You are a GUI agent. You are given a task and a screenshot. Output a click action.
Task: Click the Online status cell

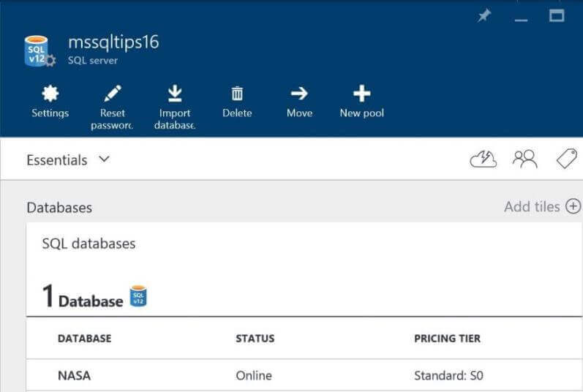click(254, 376)
